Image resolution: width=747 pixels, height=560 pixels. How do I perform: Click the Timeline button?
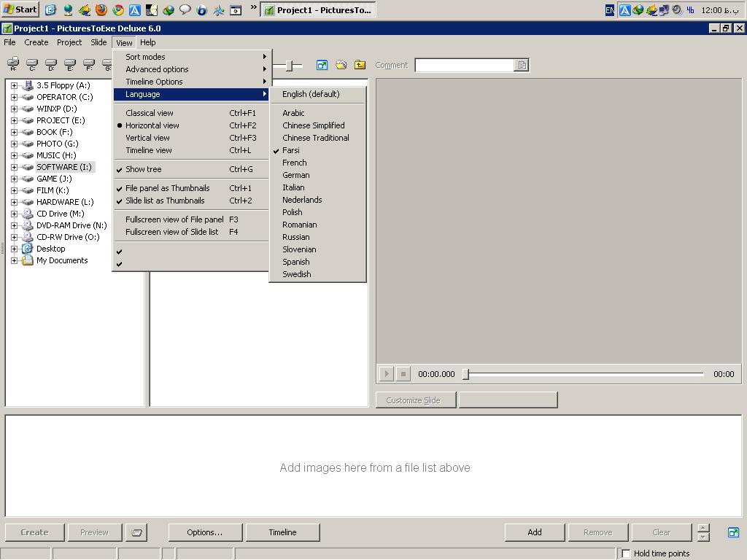tap(282, 532)
